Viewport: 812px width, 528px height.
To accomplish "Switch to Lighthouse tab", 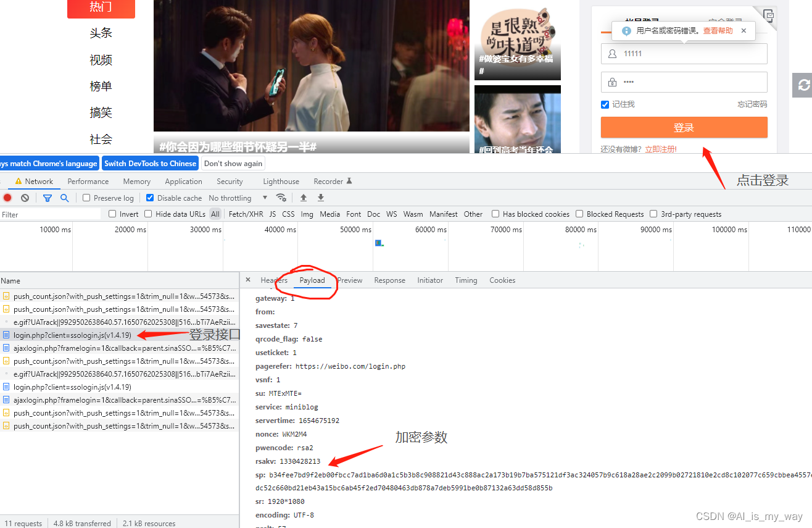I will point(281,181).
